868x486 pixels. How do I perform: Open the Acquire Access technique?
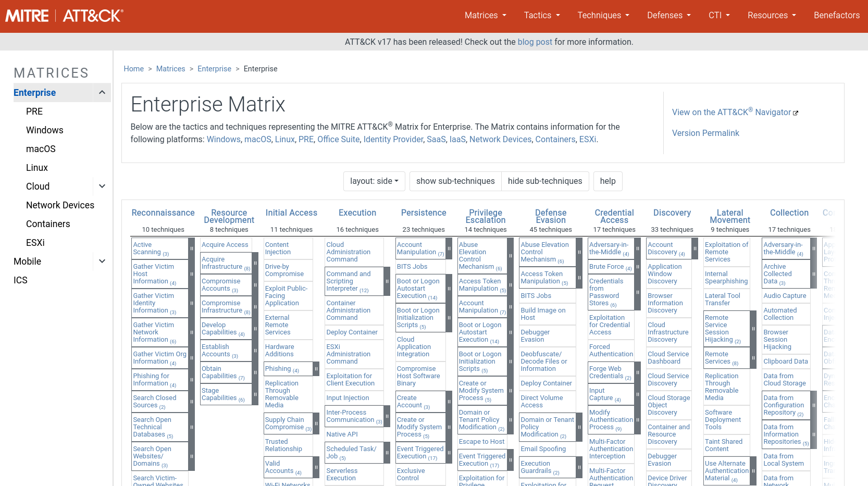coord(225,245)
